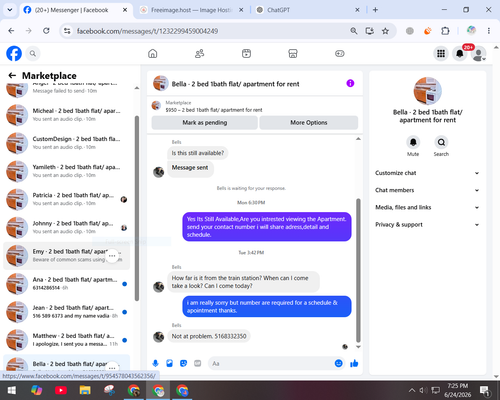Open the notifications bell with 20+ badge
This screenshot has height=400, width=500.
(460, 53)
